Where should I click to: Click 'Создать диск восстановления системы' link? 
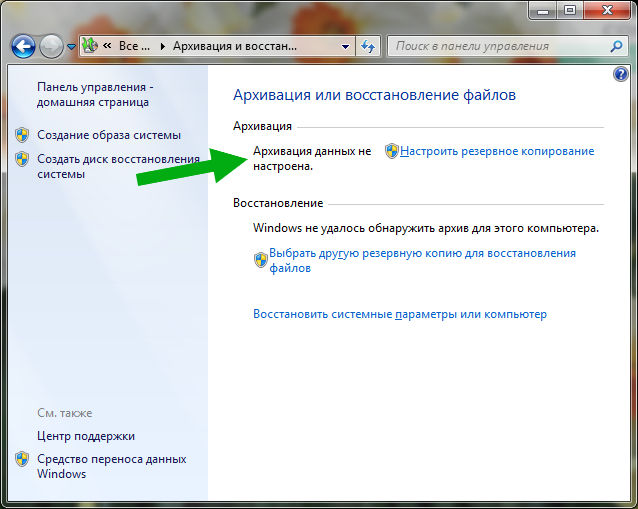[118, 166]
